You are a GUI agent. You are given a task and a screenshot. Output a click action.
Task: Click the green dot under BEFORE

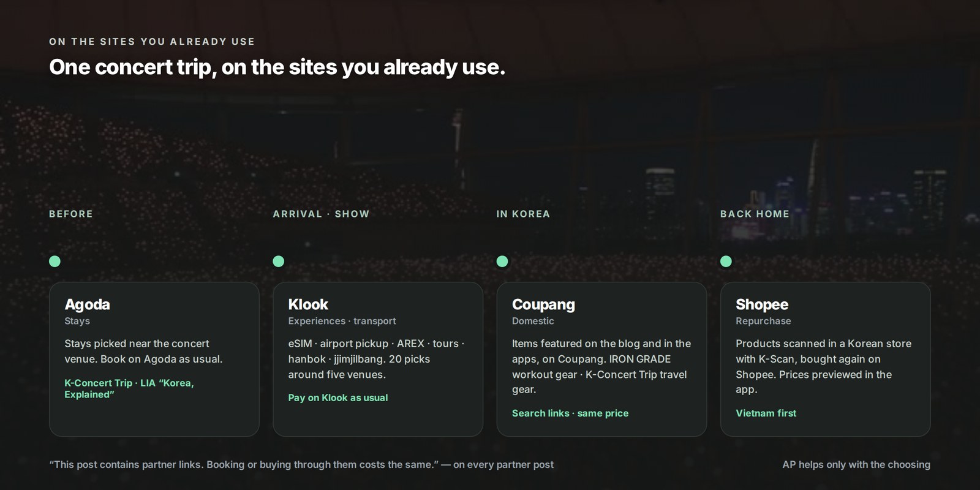tap(55, 262)
